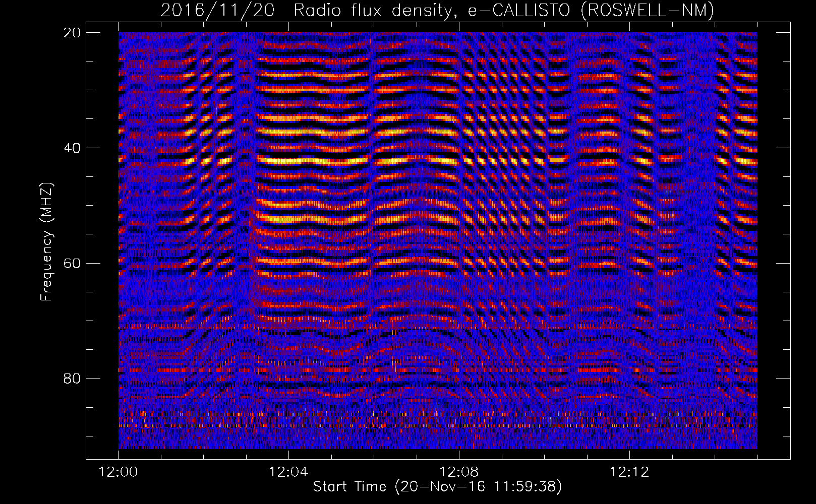Screen dimensions: 816x504
Task: Click the '12:04' time tick label
Action: pos(288,472)
